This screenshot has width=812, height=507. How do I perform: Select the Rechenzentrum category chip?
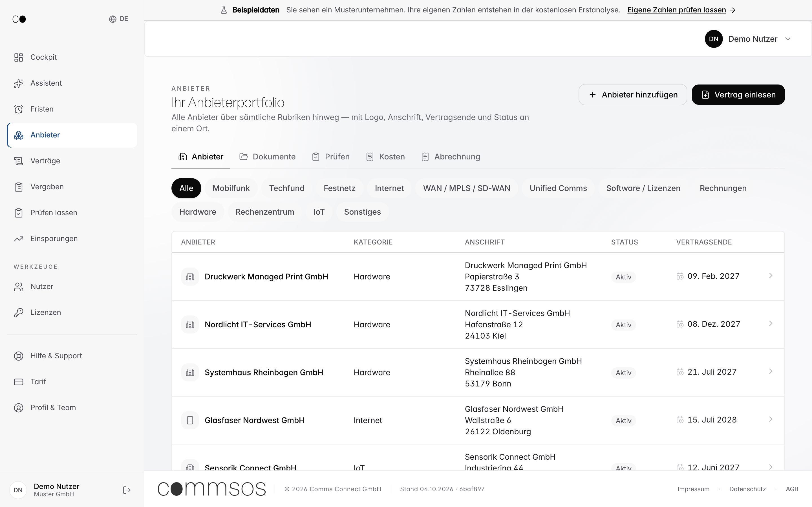click(x=265, y=212)
